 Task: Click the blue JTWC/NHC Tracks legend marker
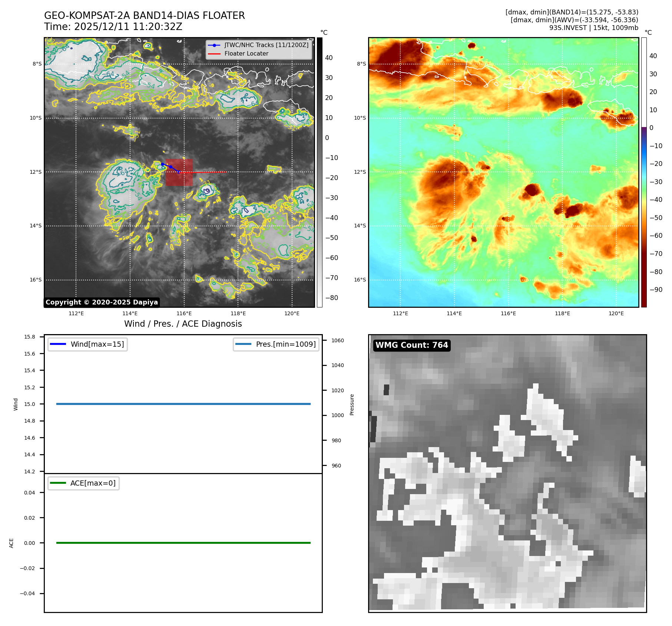[x=214, y=45]
